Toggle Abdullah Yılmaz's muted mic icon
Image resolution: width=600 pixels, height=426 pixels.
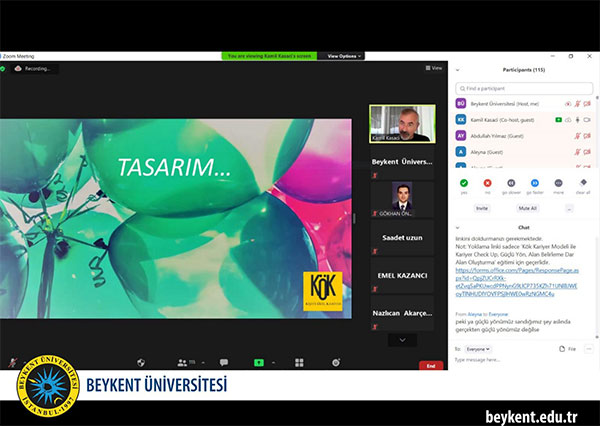coord(577,136)
